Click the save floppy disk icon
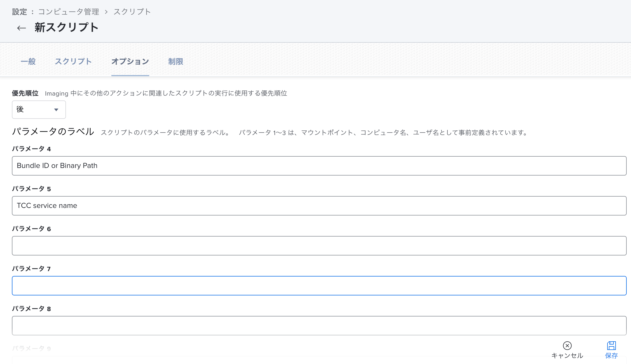 click(611, 346)
